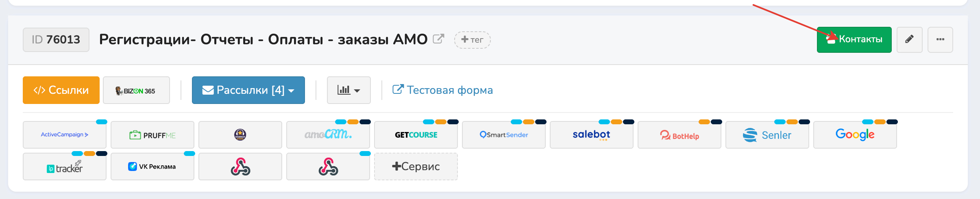The width and height of the screenshot is (980, 199).
Task: Add a tag with the +тег button
Action: (x=472, y=40)
